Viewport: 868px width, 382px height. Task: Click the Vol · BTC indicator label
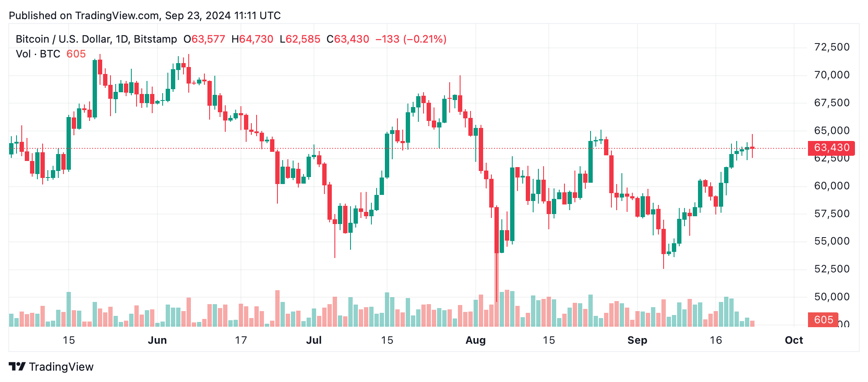click(x=38, y=54)
